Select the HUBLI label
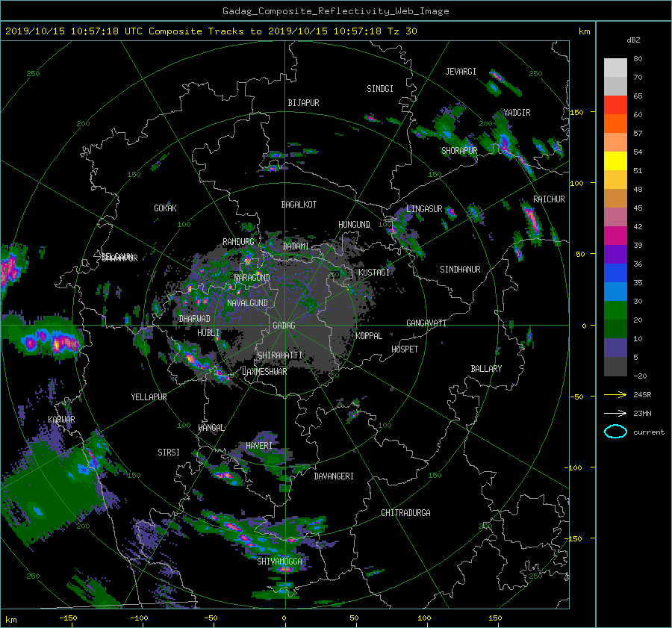The image size is (672, 628). point(208,332)
